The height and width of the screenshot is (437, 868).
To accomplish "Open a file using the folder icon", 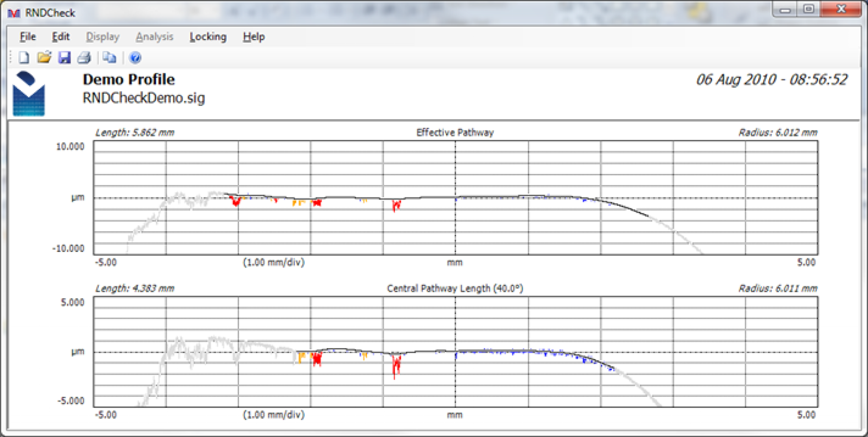I will pyautogui.click(x=44, y=58).
